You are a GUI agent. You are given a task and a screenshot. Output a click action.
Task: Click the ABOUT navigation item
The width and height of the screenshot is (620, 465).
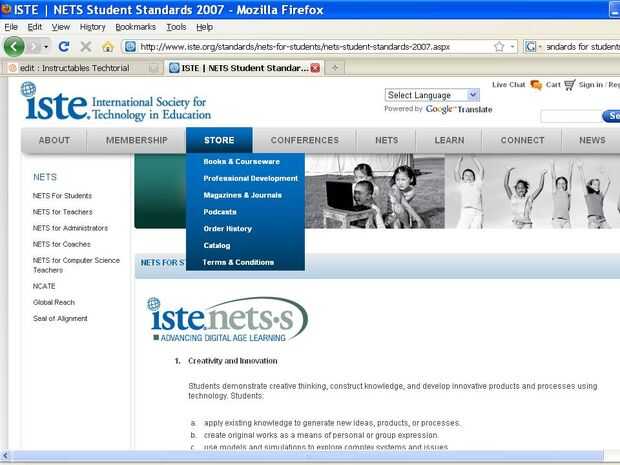coord(54,140)
